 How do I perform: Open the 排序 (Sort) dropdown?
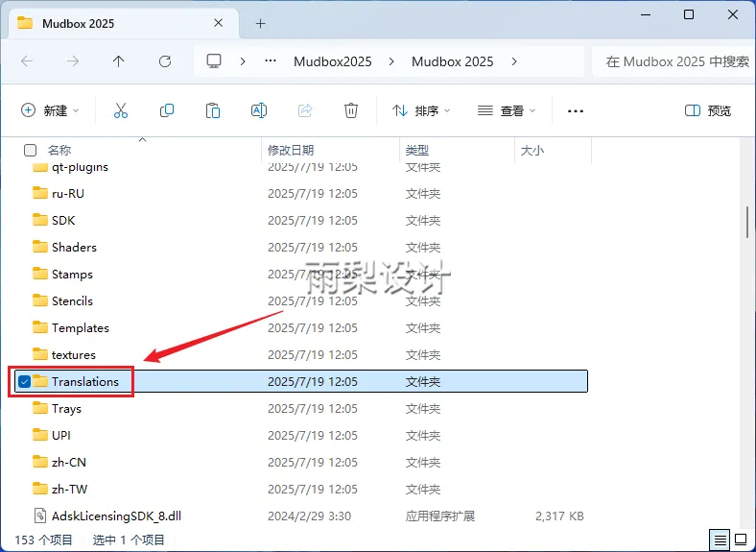click(x=422, y=110)
